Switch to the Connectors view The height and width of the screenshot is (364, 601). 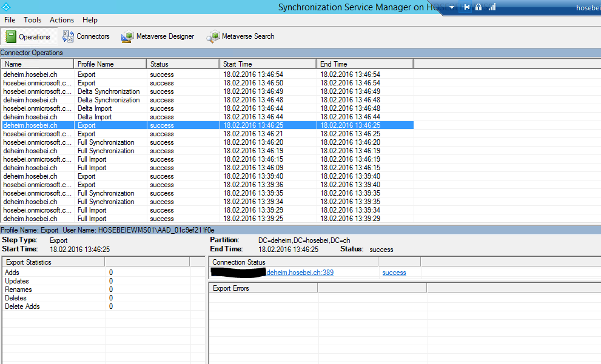(86, 36)
